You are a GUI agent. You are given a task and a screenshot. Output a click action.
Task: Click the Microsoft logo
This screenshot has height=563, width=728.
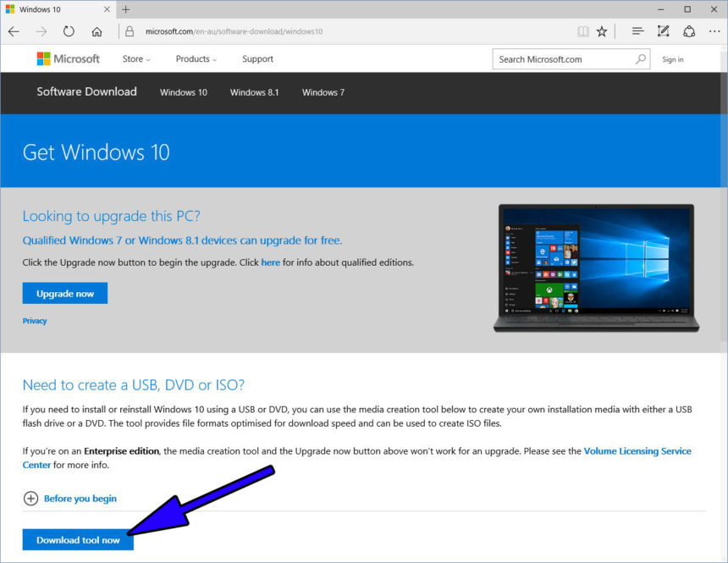point(69,59)
